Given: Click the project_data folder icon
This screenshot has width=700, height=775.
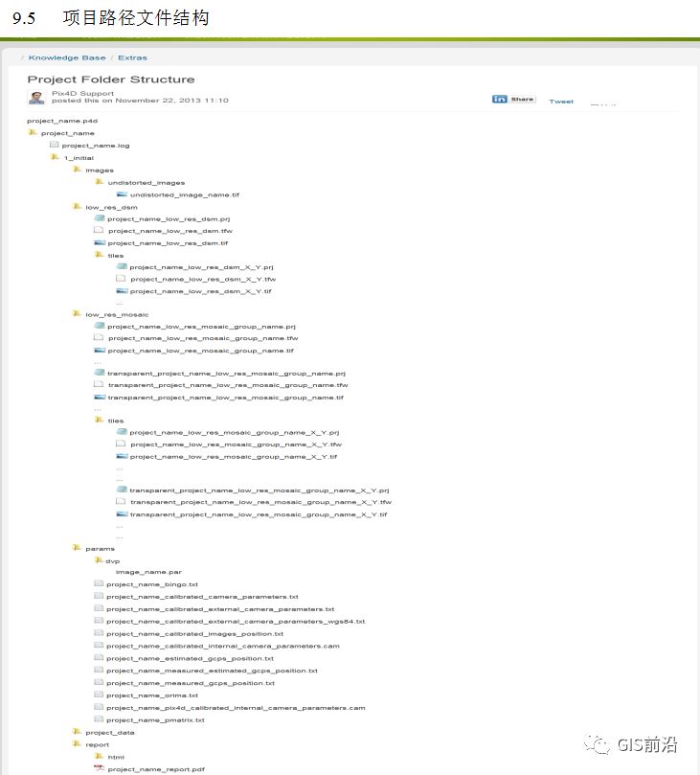Looking at the screenshot, I should (77, 732).
